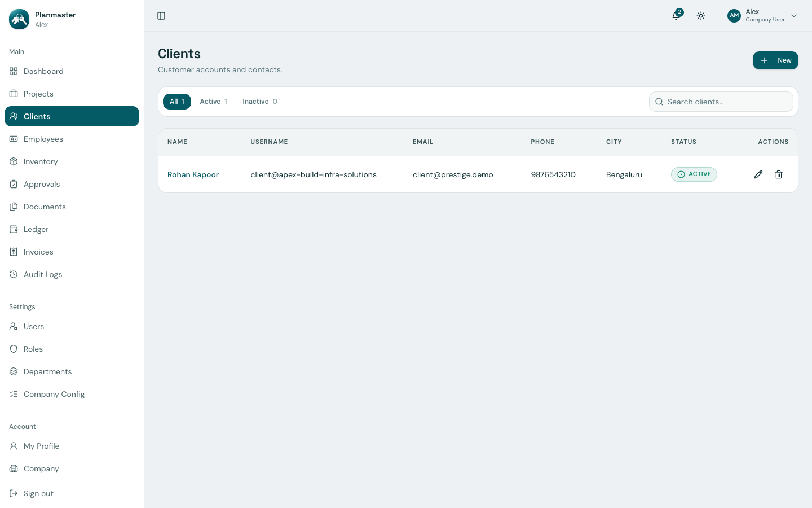
Task: Select Clients in the sidebar
Action: coord(72,116)
